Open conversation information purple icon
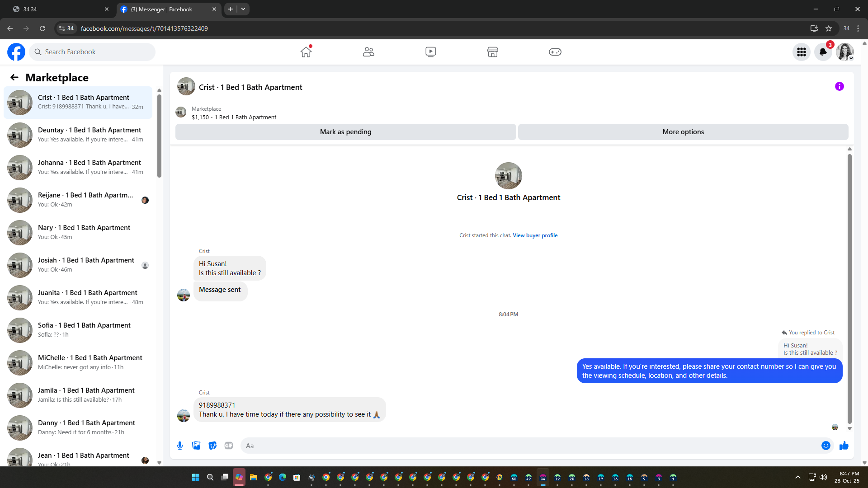868x488 pixels. [839, 86]
